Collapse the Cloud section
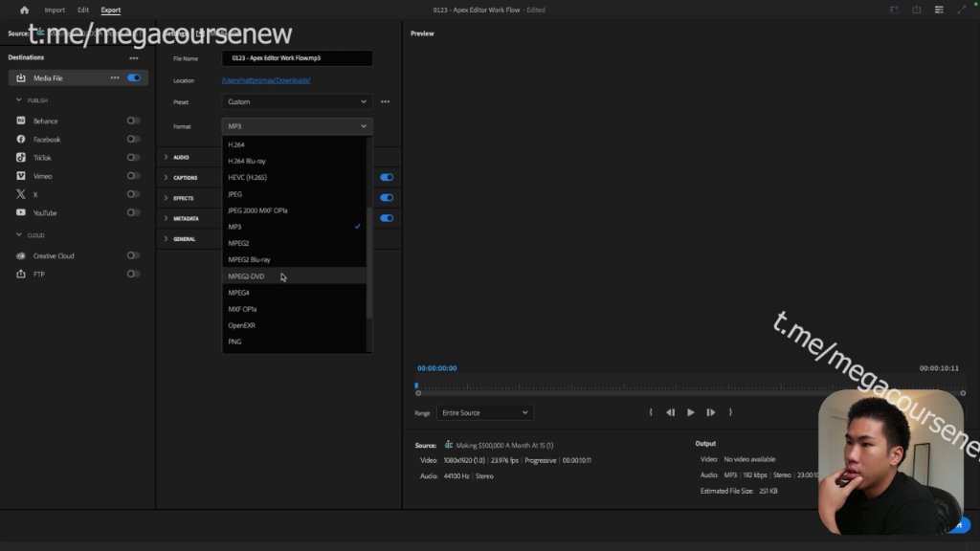This screenshot has height=551, width=980. 19,235
